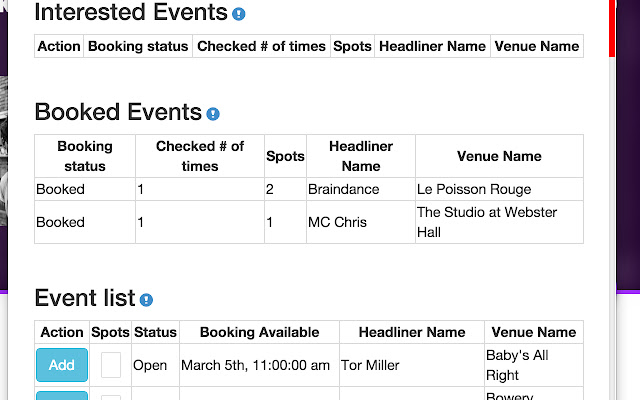
Task: Click Baby's All Right venue cell
Action: (x=534, y=365)
